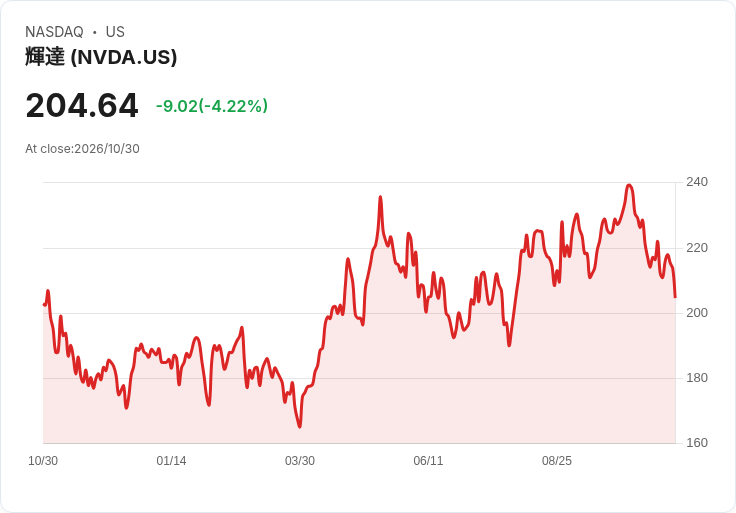Click the 輝達 (NVDA.US) stock title

tap(101, 57)
